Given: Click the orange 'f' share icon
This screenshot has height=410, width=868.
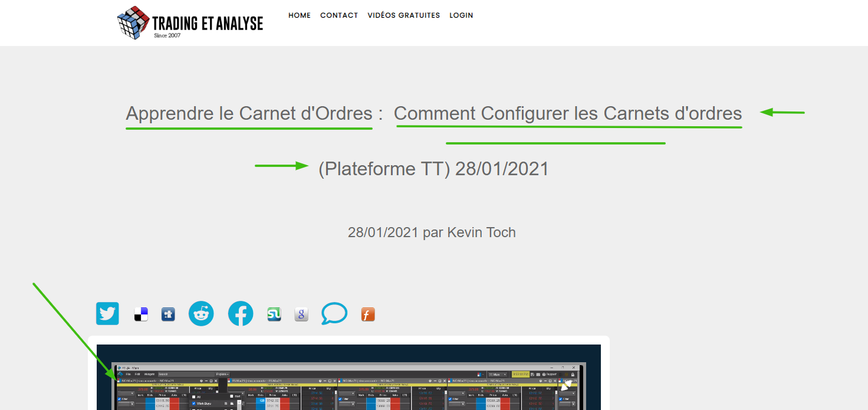Looking at the screenshot, I should (368, 314).
